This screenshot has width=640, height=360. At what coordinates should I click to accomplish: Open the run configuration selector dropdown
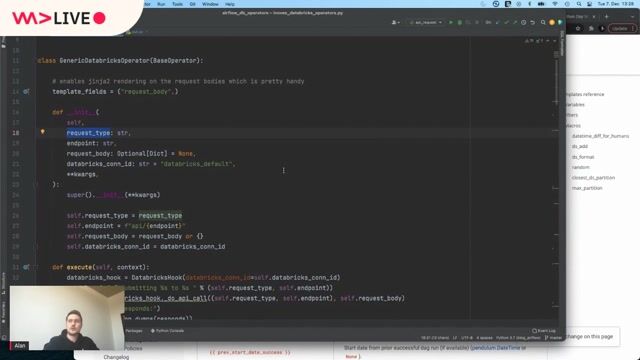coord(426,22)
